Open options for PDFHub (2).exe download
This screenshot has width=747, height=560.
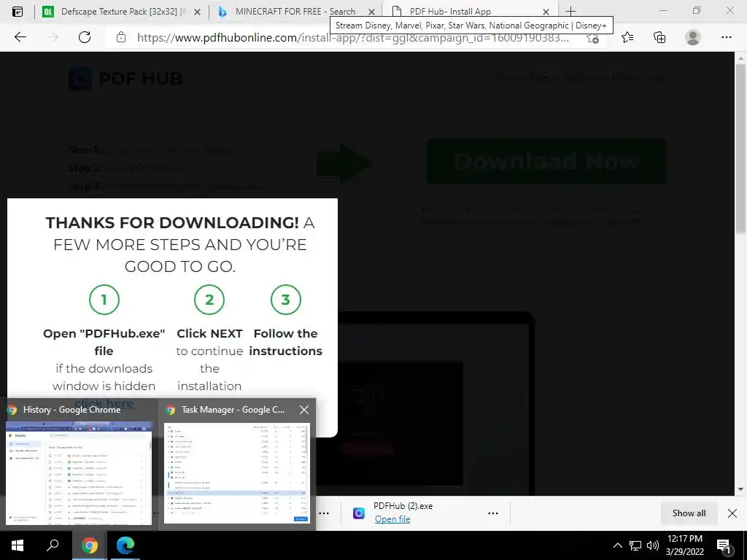pyautogui.click(x=493, y=513)
